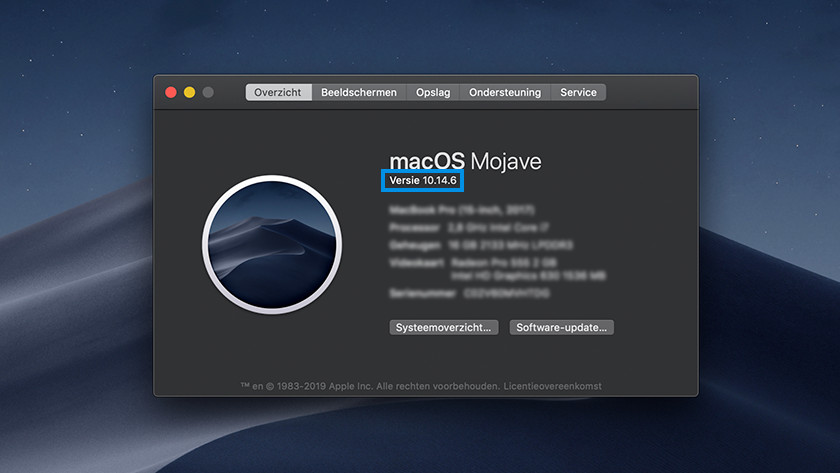
Task: Open the Opslag tab
Action: pos(433,92)
